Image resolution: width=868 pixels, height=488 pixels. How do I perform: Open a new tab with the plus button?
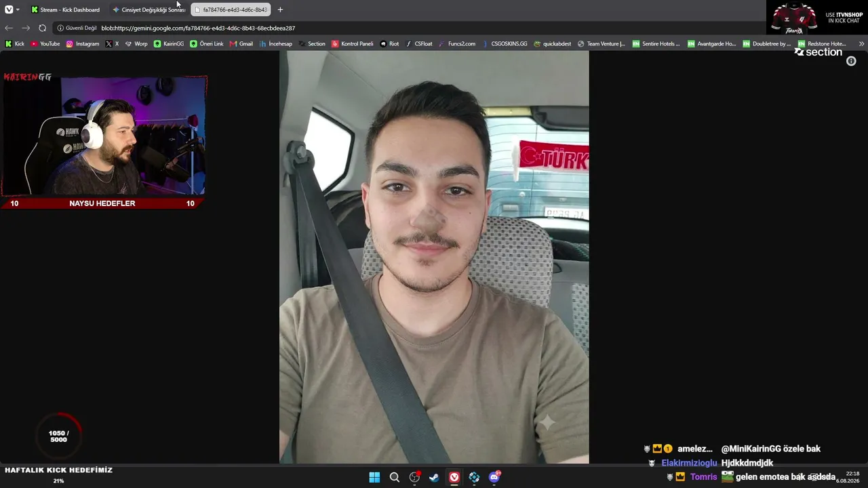point(280,9)
